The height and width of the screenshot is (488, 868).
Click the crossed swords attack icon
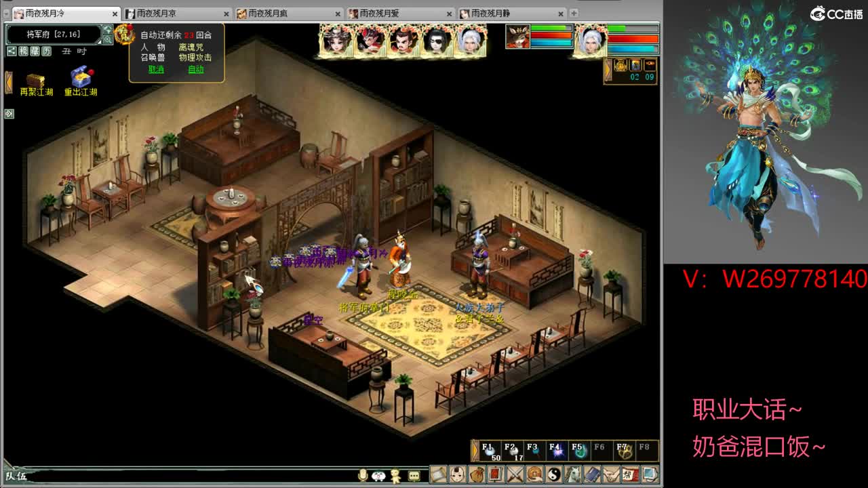click(516, 474)
